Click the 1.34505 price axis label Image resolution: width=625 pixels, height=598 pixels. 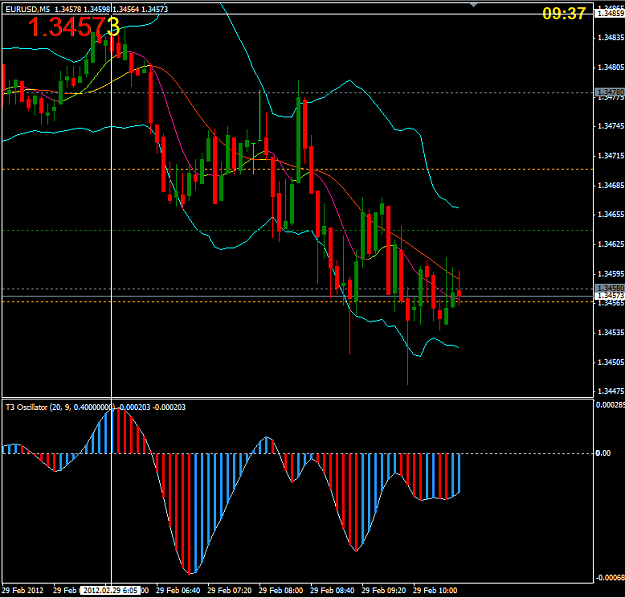click(x=611, y=362)
